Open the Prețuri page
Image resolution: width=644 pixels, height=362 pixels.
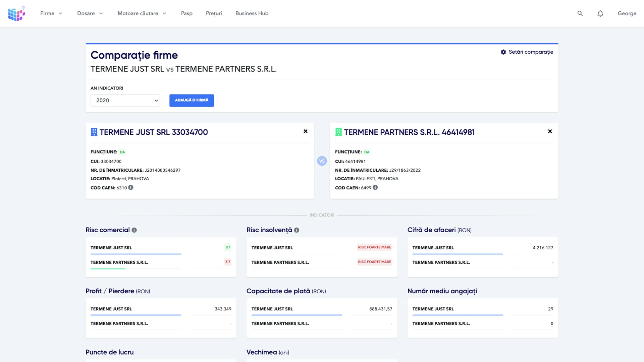[214, 13]
